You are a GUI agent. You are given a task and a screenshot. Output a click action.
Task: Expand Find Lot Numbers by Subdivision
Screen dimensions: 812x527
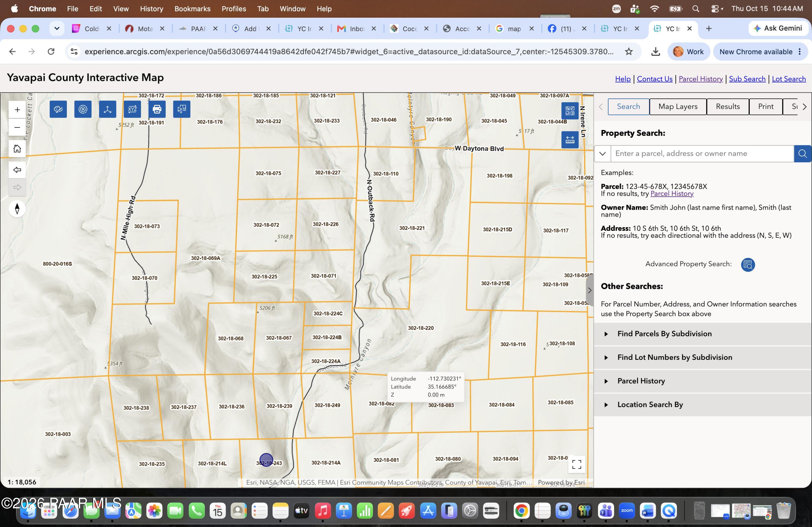(702, 357)
